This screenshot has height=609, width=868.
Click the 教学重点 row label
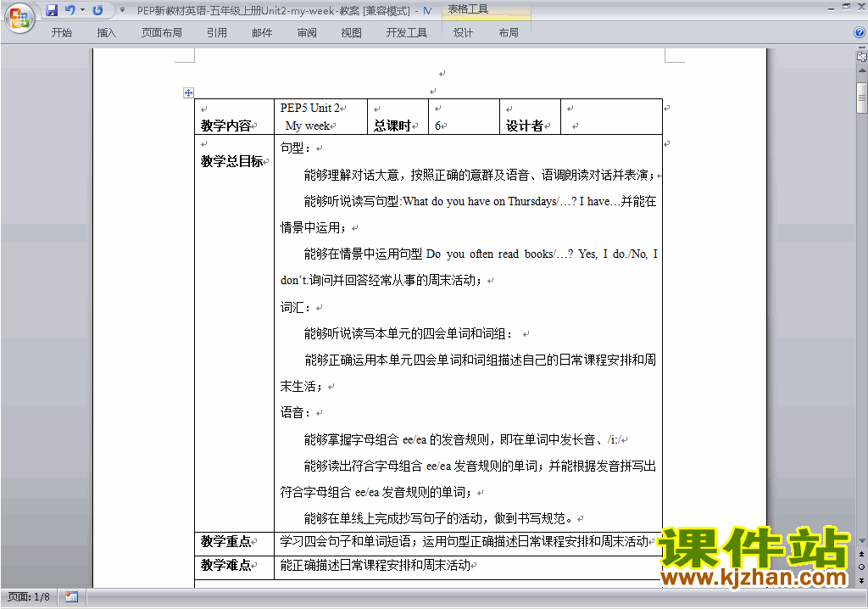[x=225, y=541]
